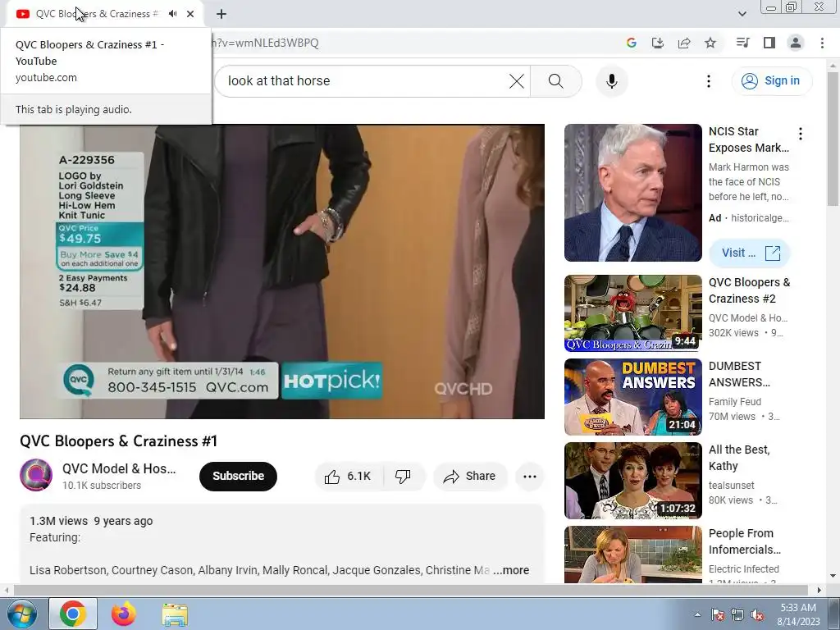840x630 pixels.
Task: Open Windows Explorer from taskbar
Action: tap(175, 614)
